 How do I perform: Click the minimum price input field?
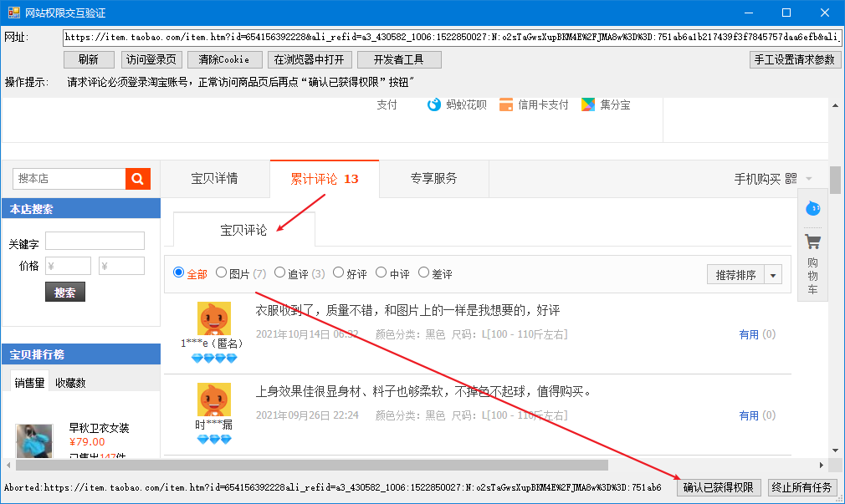click(x=68, y=266)
